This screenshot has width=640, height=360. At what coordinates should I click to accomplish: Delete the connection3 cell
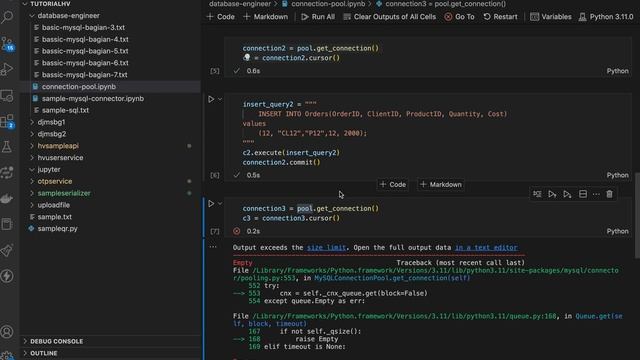609,194
